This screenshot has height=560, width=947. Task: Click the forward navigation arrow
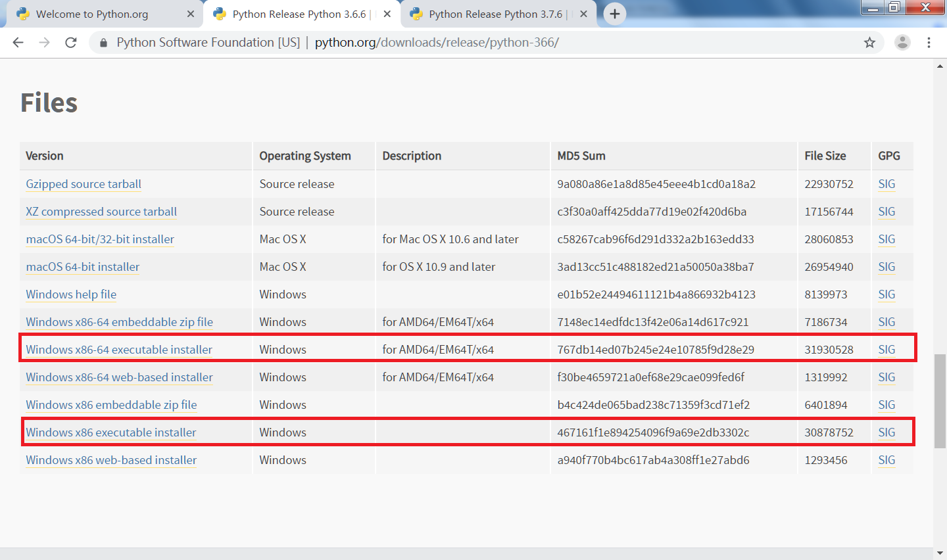[x=44, y=43]
